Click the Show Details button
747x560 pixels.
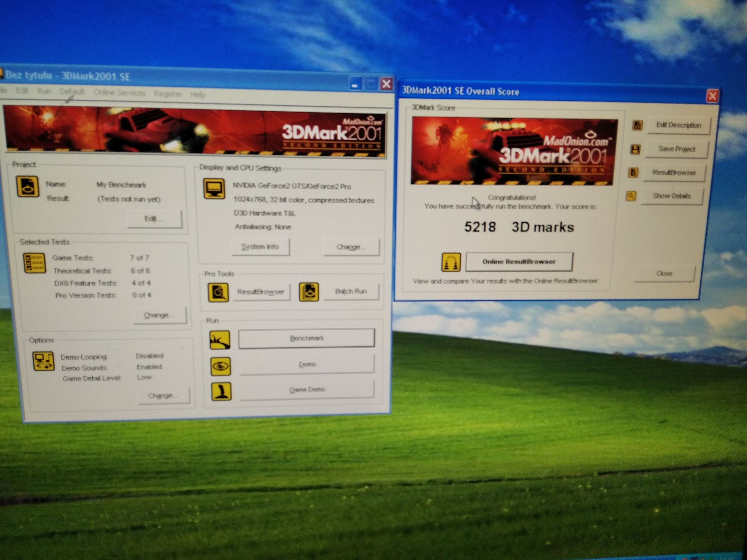672,196
